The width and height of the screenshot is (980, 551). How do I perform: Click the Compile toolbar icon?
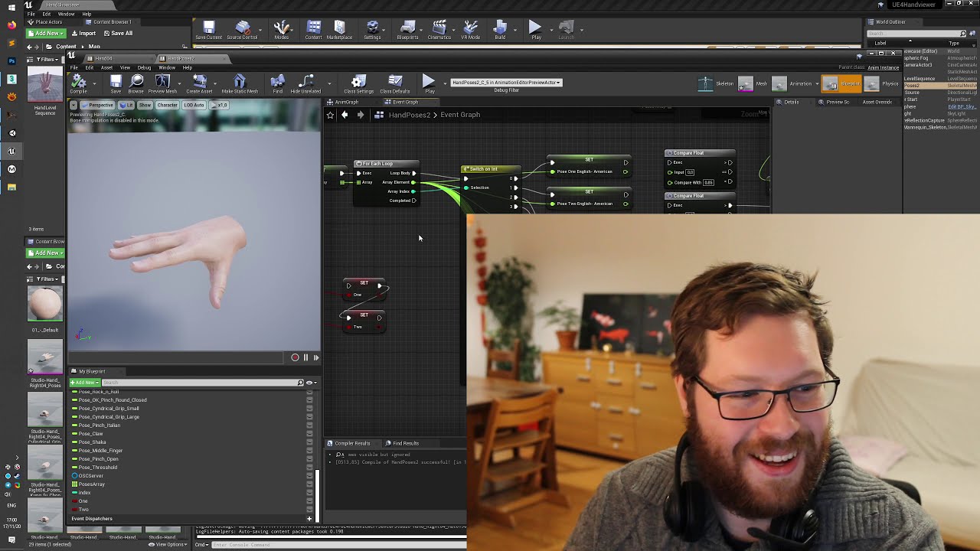[x=78, y=83]
